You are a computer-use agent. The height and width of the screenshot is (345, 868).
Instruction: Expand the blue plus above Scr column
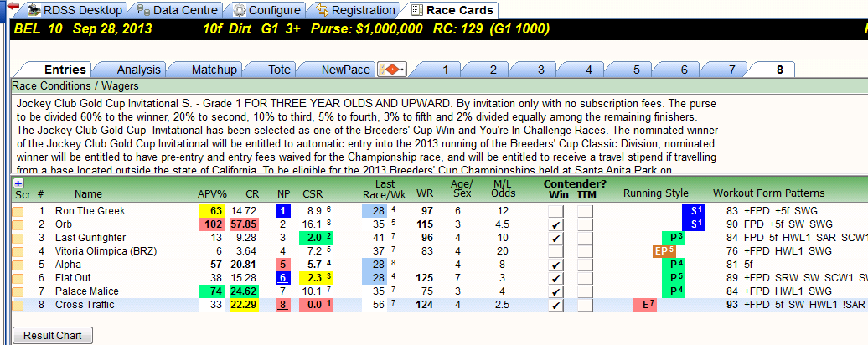pos(17,183)
